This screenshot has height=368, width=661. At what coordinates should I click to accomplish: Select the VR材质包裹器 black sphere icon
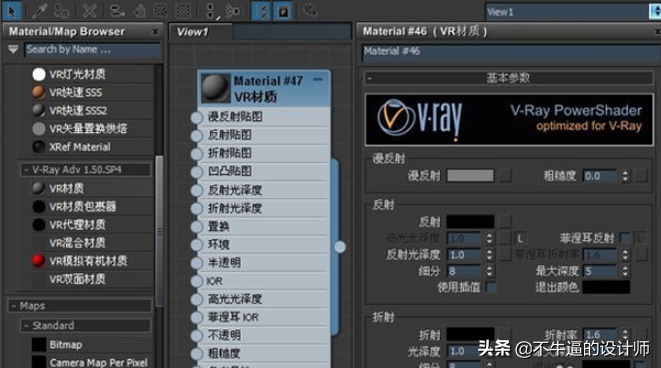(x=39, y=207)
